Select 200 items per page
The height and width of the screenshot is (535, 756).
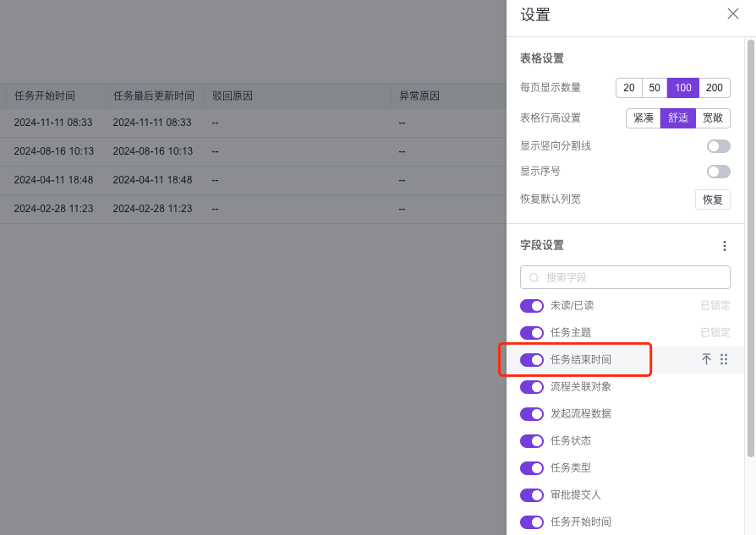pyautogui.click(x=713, y=87)
